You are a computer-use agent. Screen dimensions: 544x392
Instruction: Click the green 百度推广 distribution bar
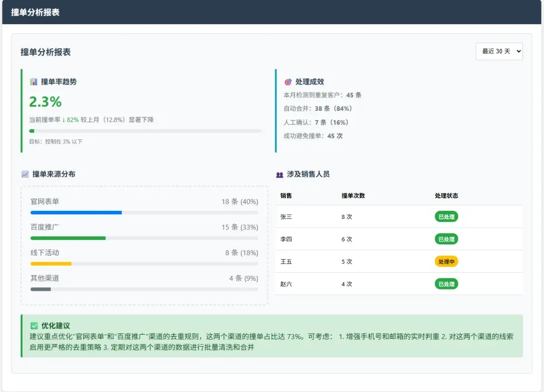pos(68,238)
